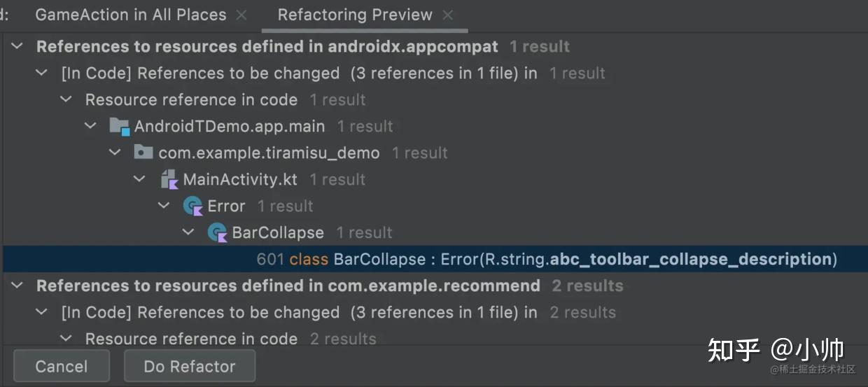Screen dimensions: 868x387
Task: Select line 601 class BarCollapse usage
Action: pos(546,260)
